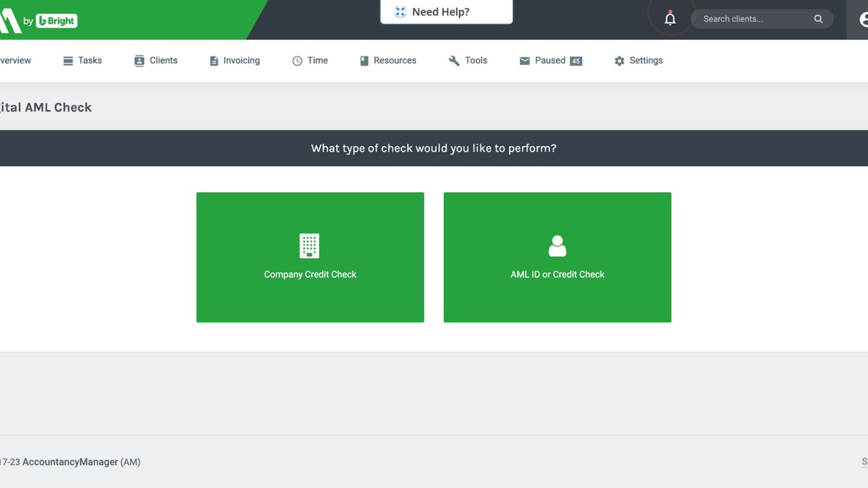Click the search magnifier icon
The height and width of the screenshot is (488, 868).
pyautogui.click(x=818, y=19)
